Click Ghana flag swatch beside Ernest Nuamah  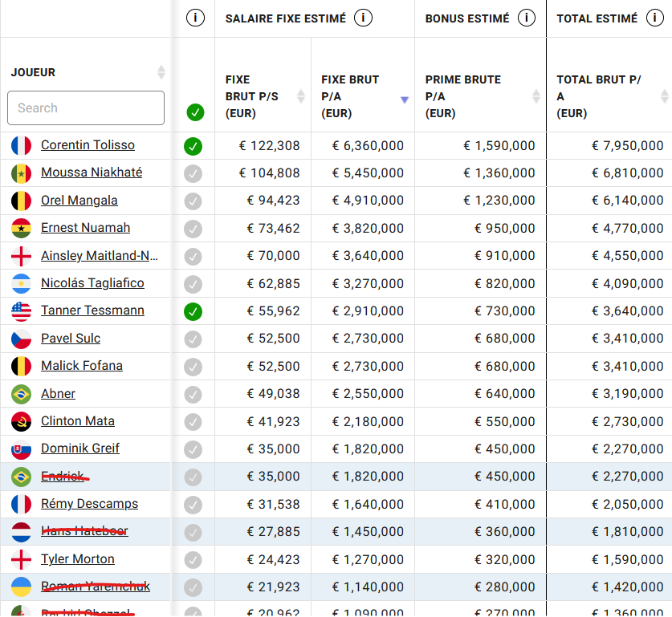[21, 228]
